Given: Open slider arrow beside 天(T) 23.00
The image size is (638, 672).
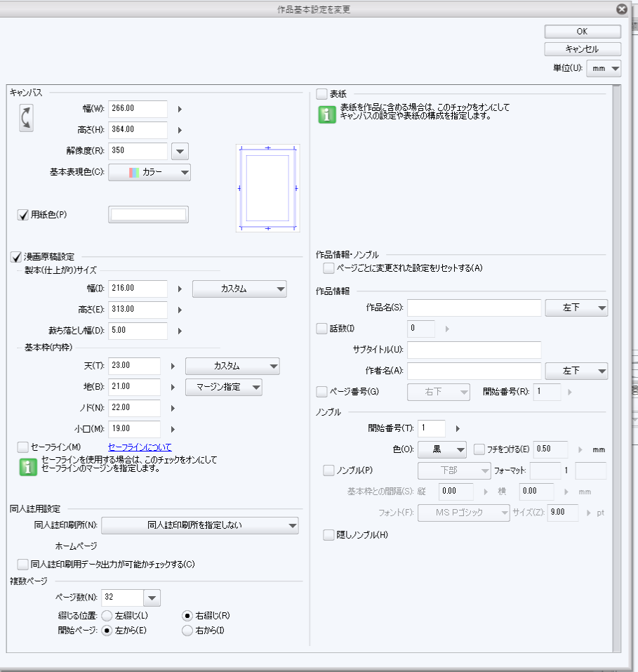Looking at the screenshot, I should pyautogui.click(x=173, y=367).
